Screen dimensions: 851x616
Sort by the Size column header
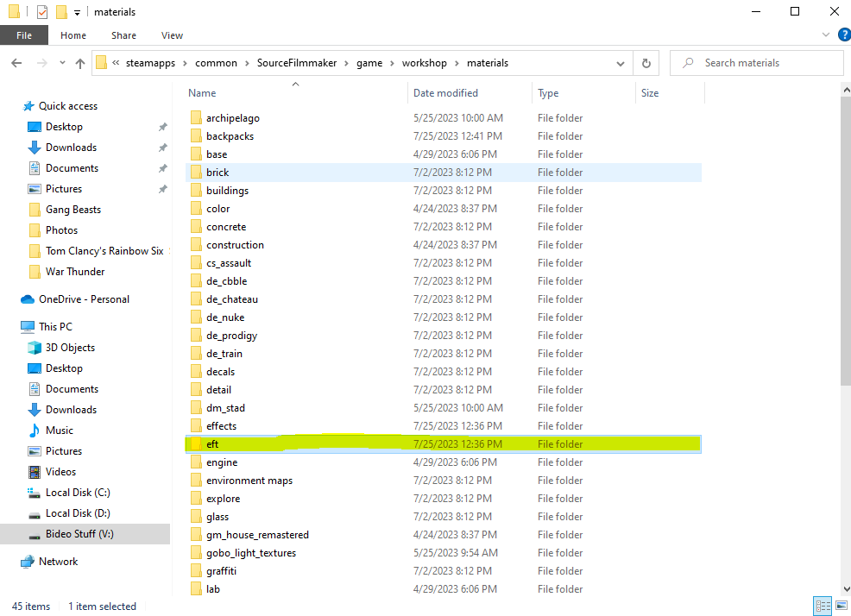(670, 93)
